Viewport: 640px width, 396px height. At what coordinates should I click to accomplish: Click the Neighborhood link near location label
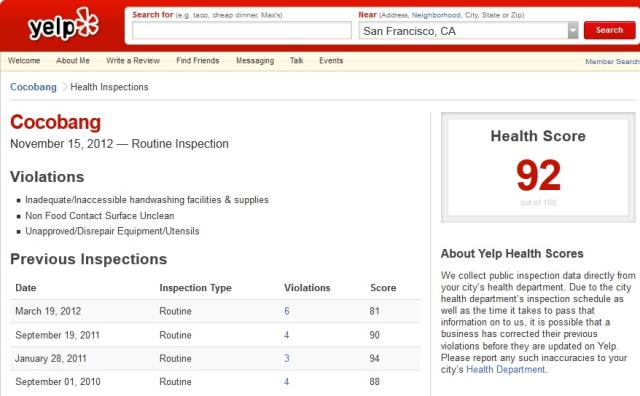pos(436,15)
